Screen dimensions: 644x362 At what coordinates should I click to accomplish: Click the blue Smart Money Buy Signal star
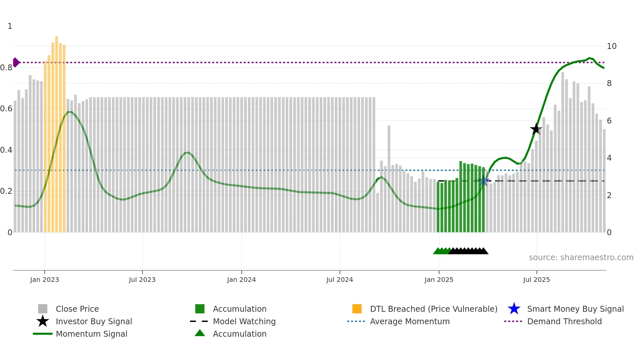tap(514, 309)
